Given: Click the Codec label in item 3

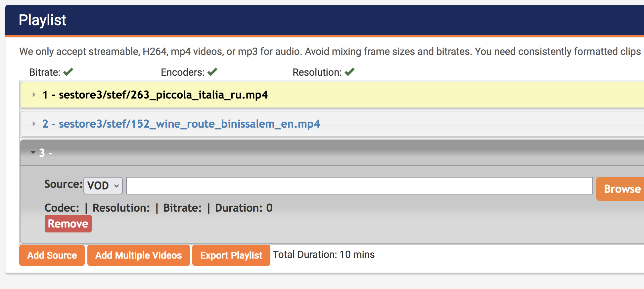Looking at the screenshot, I should [62, 208].
